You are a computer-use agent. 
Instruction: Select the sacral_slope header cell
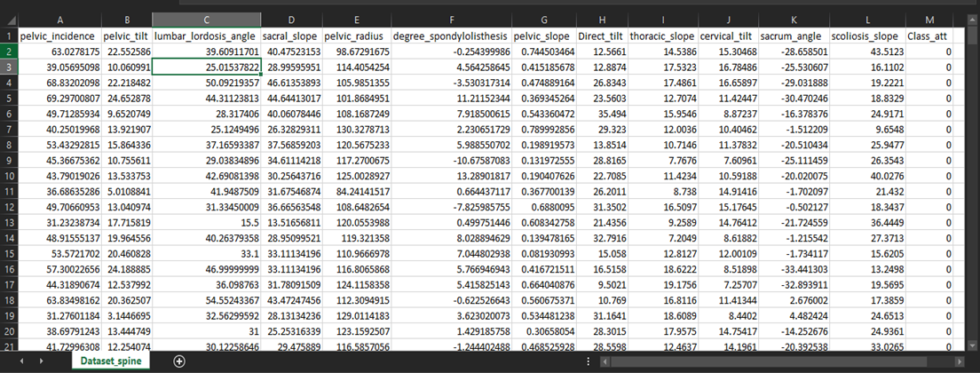coord(292,36)
